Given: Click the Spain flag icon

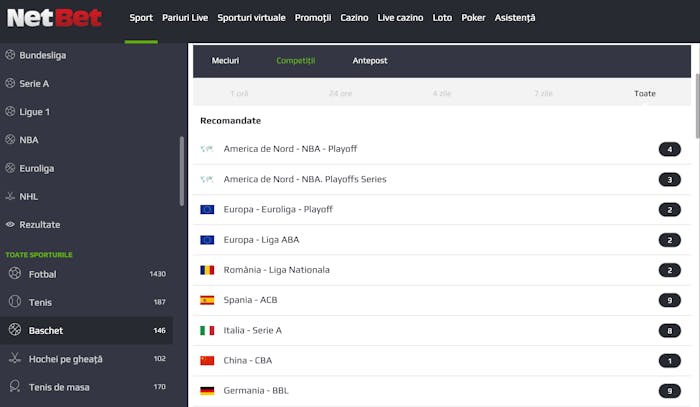Looking at the screenshot, I should tap(207, 300).
